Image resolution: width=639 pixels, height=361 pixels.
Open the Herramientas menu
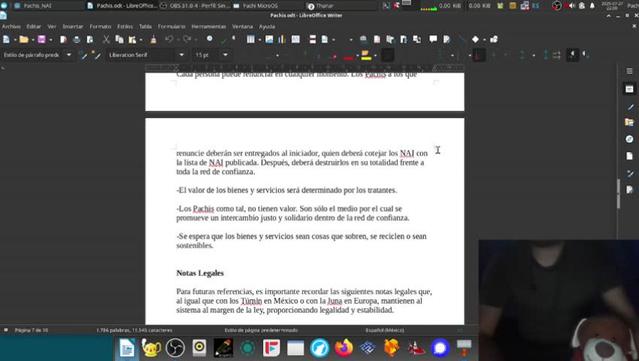coord(209,26)
